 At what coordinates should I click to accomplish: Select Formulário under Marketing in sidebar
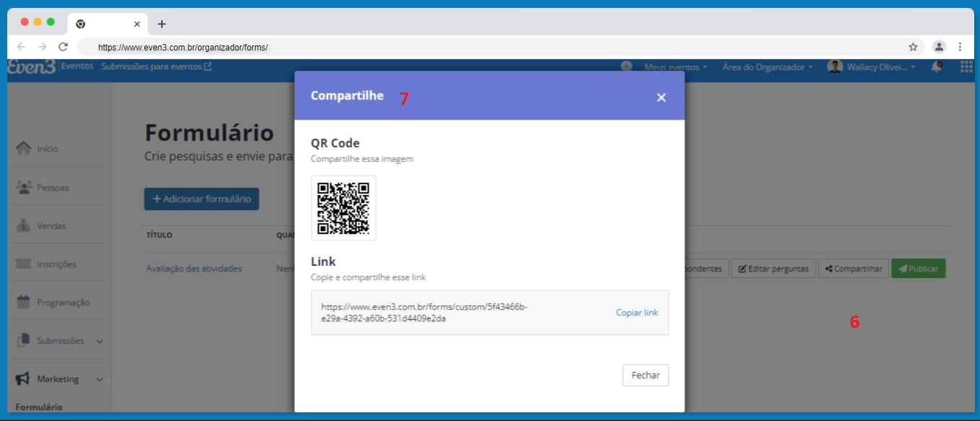click(x=39, y=407)
